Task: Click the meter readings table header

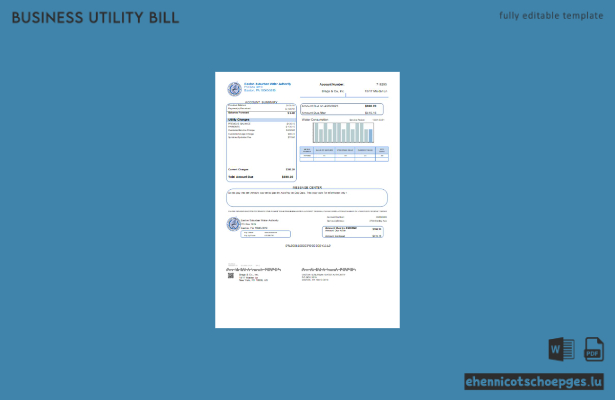Action: 344,150
